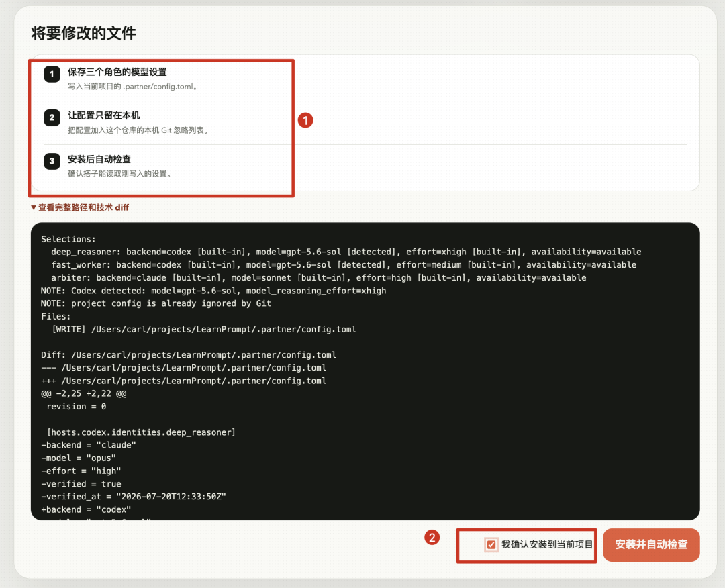This screenshot has width=725, height=588.
Task: Click the 安装并自动检查 button
Action: pyautogui.click(x=651, y=545)
